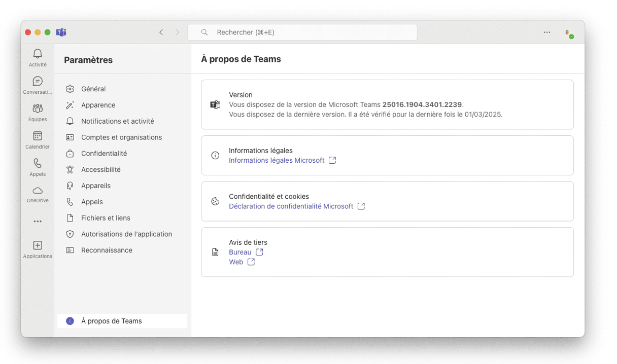
Task: Click the Accessibilité figure icon
Action: click(x=70, y=170)
